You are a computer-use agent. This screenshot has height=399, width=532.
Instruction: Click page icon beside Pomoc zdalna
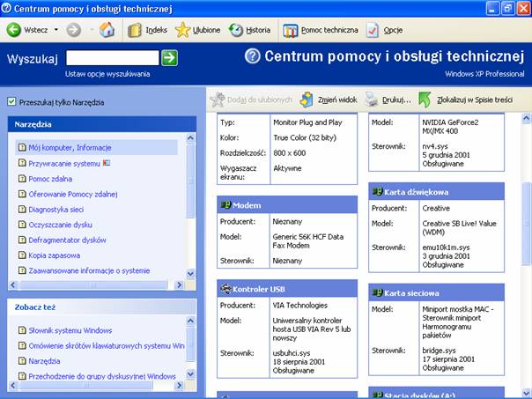point(22,179)
